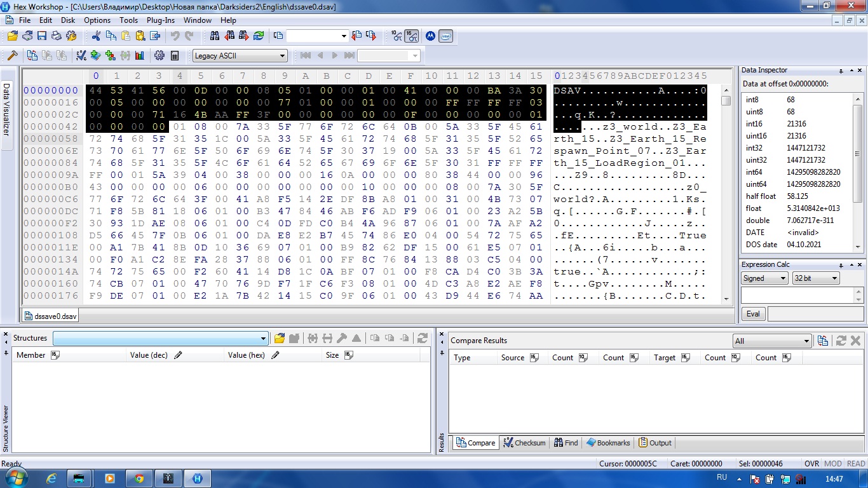Toggle the READ read-only indicator

click(856, 464)
